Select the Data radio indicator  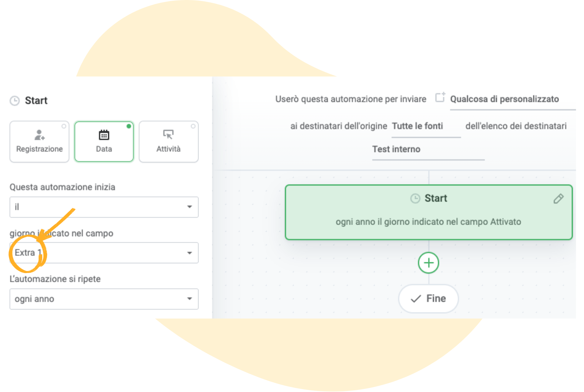pos(129,126)
